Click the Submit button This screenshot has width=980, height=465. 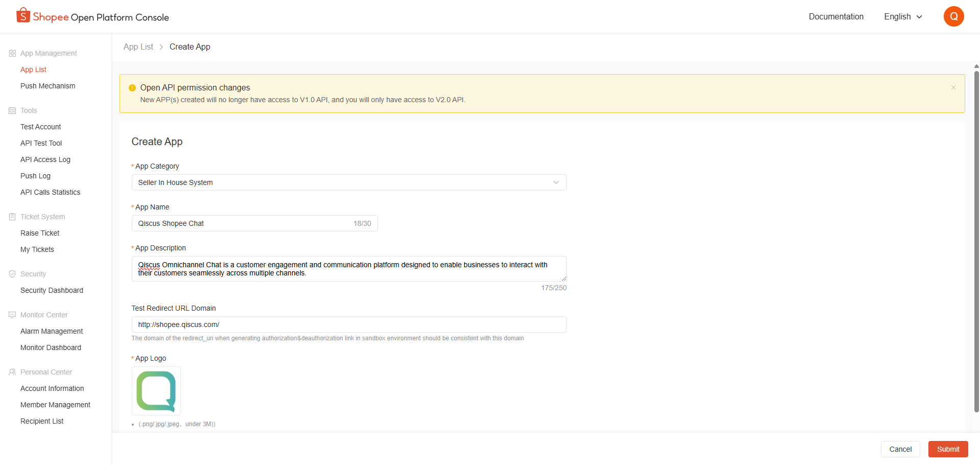pos(948,449)
